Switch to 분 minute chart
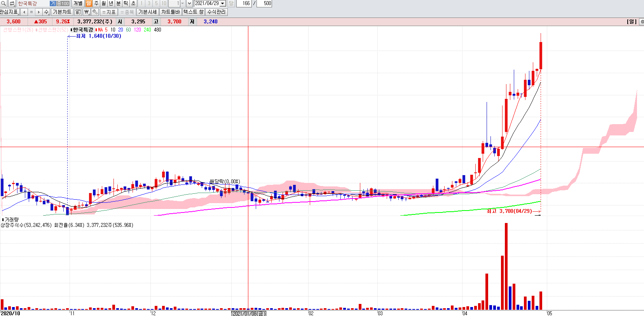The height and width of the screenshot is (316, 644). 118,4
